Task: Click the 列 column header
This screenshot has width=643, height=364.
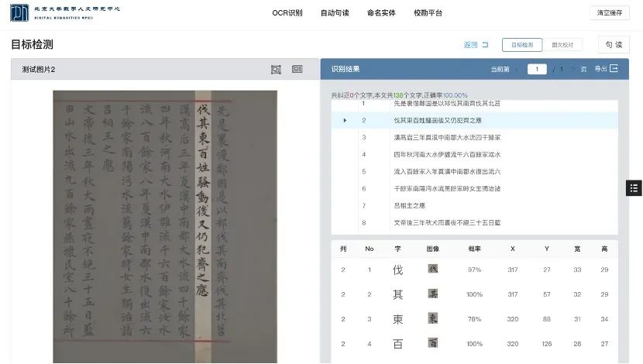Action: pyautogui.click(x=343, y=249)
